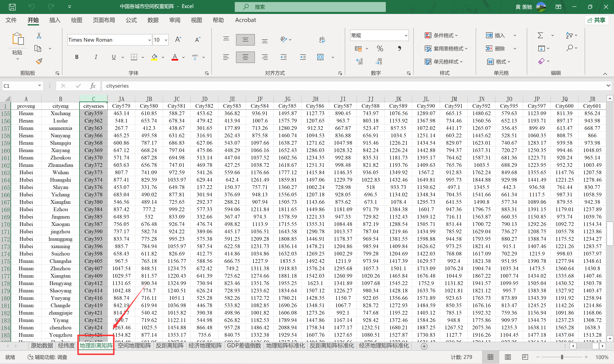This screenshot has height=364, width=614.
Task: Open the font name dropdown
Action: pos(149,40)
